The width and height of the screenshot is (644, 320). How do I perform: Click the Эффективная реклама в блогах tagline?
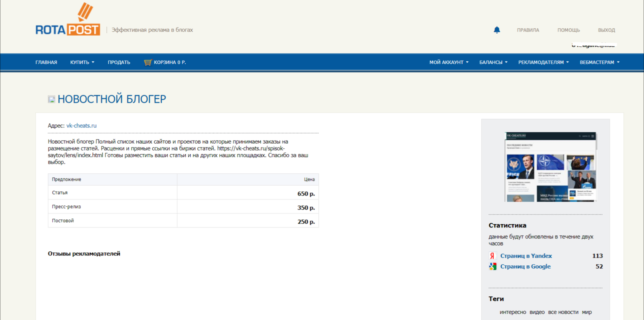pos(152,30)
